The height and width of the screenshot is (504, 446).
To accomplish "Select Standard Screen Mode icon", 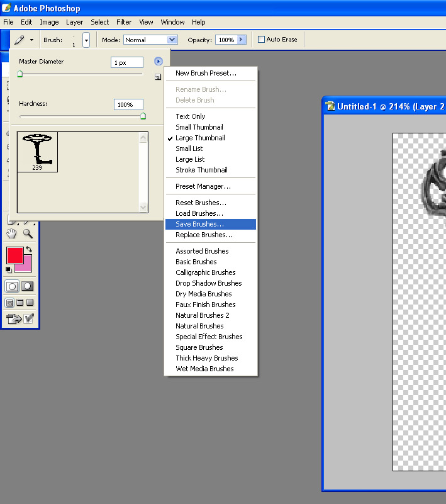I will (10, 303).
